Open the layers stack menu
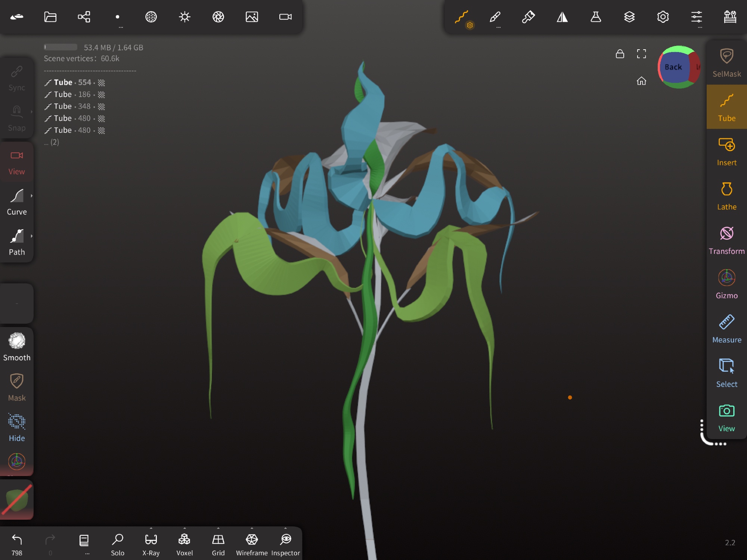The image size is (747, 560). (x=629, y=17)
